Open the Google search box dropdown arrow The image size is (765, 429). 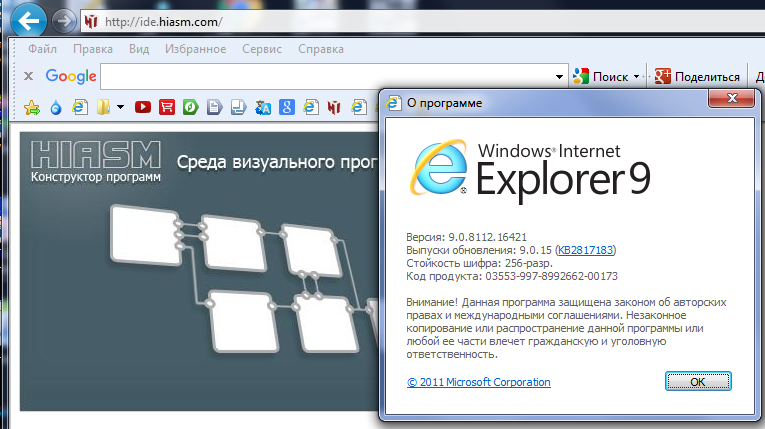click(560, 77)
